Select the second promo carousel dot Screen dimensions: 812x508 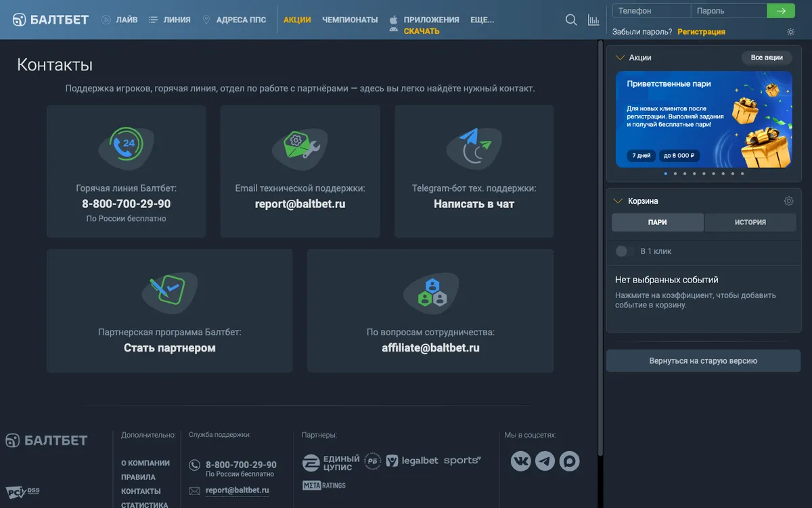coord(675,173)
